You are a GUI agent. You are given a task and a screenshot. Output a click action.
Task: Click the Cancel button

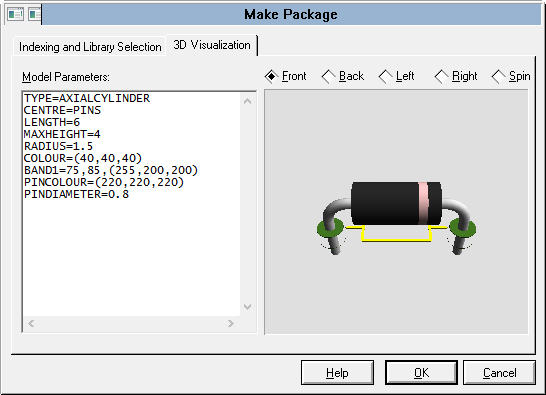[499, 373]
